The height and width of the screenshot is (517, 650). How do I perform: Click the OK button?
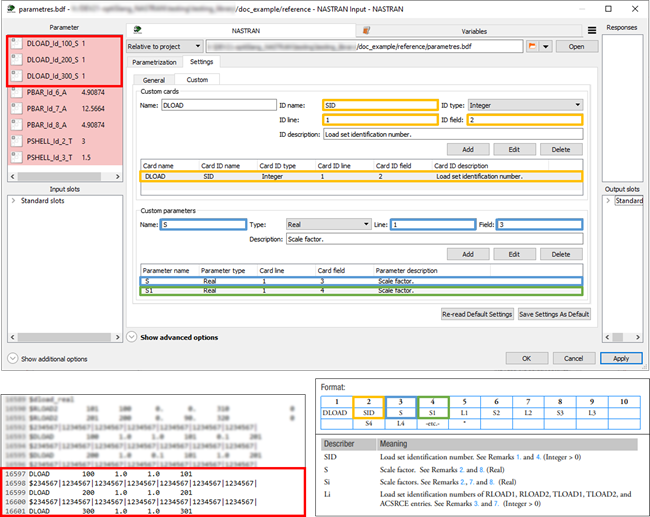point(527,358)
